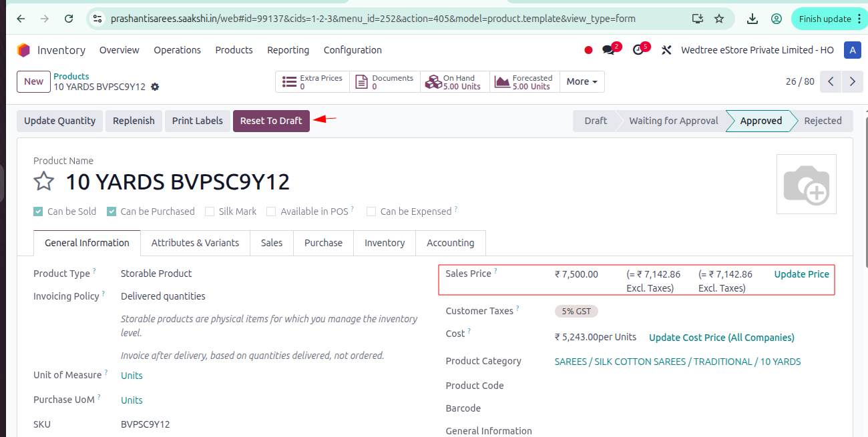Open the Operations menu
868x437 pixels.
click(177, 50)
